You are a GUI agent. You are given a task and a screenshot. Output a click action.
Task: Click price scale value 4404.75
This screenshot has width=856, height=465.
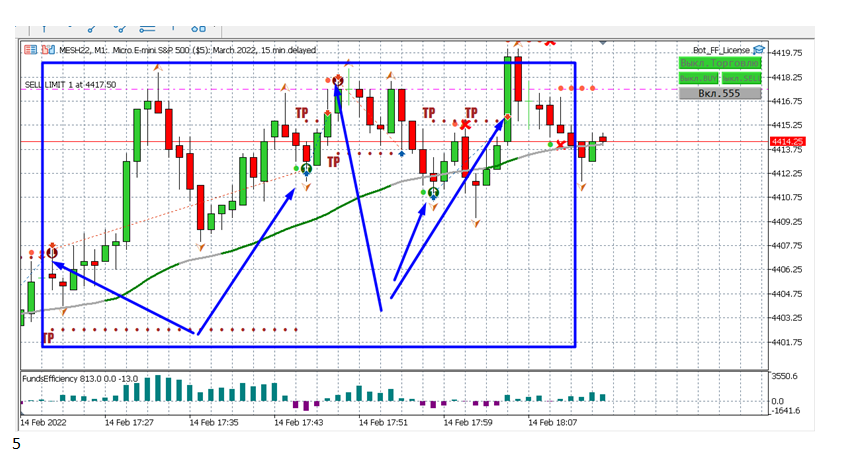pos(786,294)
